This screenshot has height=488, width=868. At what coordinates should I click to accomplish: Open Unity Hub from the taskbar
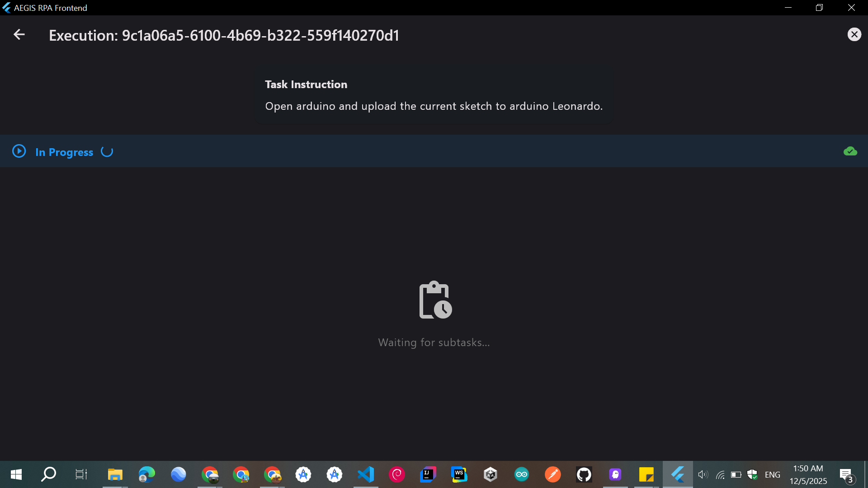[490, 474]
